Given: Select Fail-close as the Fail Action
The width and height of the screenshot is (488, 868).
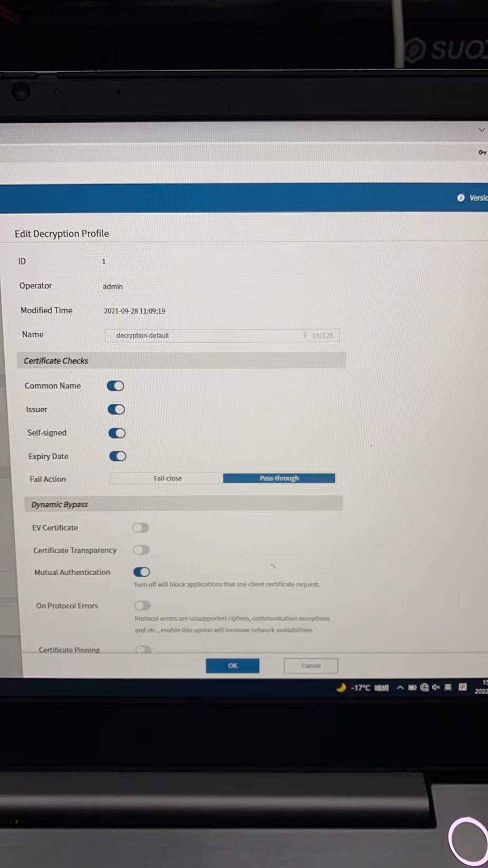Looking at the screenshot, I should 167,478.
